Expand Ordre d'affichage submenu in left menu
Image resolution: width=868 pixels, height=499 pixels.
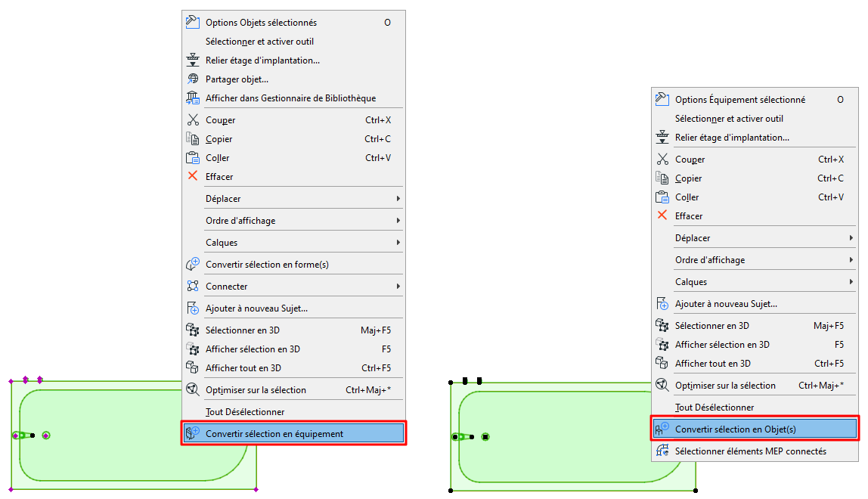click(x=398, y=221)
